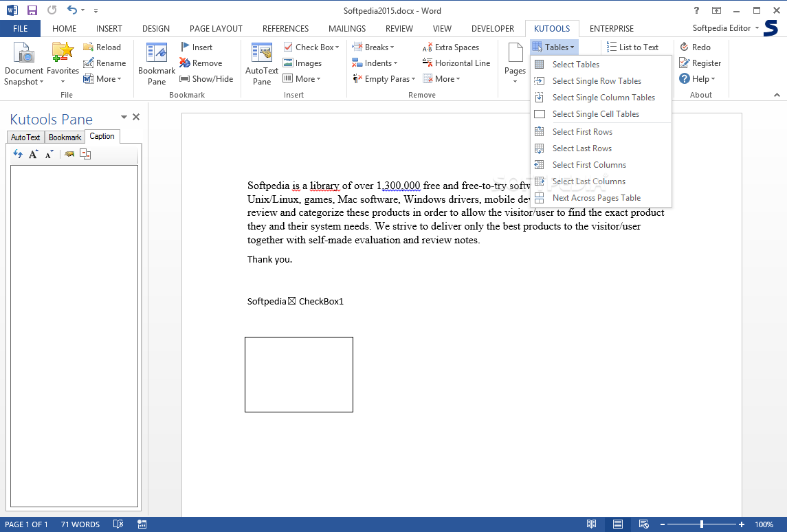
Task: Expand the Check Box dropdown
Action: click(x=337, y=47)
